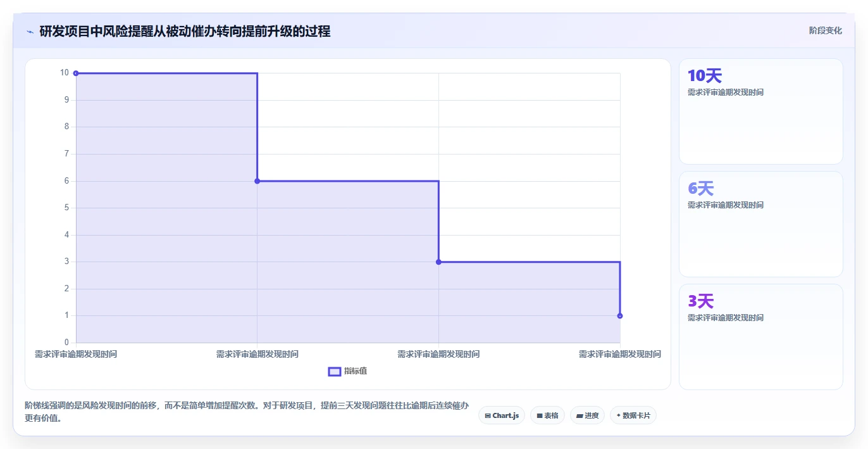Click the footnote paragraph starting 阶梯线强调
Viewport: 868px width, 449px height.
click(247, 412)
